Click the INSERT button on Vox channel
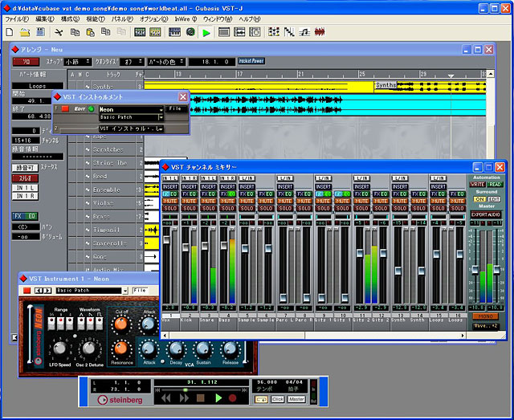Image resolution: width=514 pixels, height=420 pixels. (x=170, y=186)
